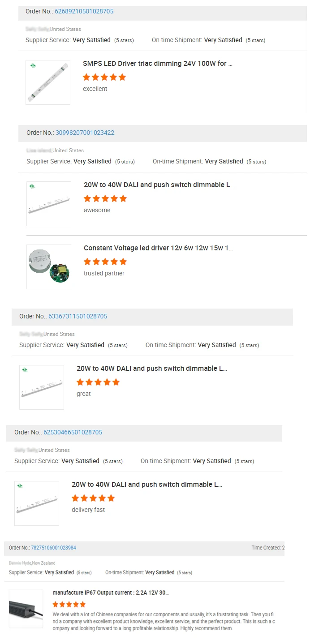
Task: Click DALI driver thumbnail beside "awesome" review
Action: tap(49, 203)
